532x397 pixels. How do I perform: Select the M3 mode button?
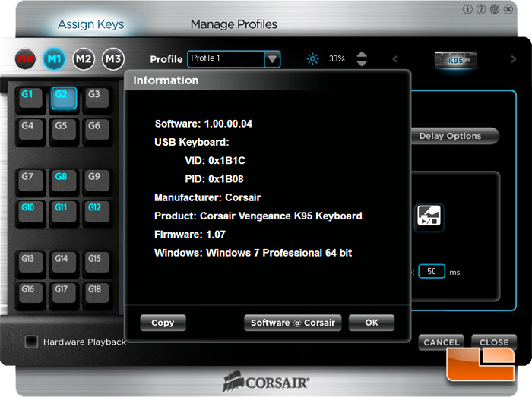click(x=113, y=59)
